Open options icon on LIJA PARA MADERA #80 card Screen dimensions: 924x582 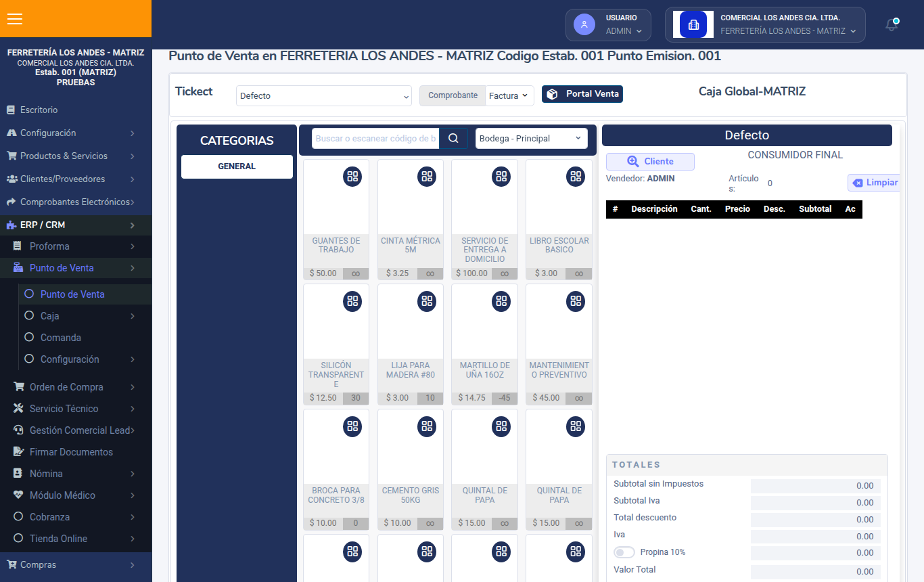426,301
